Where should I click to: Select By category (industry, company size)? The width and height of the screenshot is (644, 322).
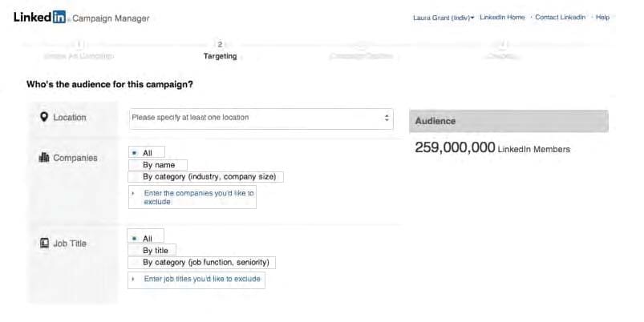point(206,177)
